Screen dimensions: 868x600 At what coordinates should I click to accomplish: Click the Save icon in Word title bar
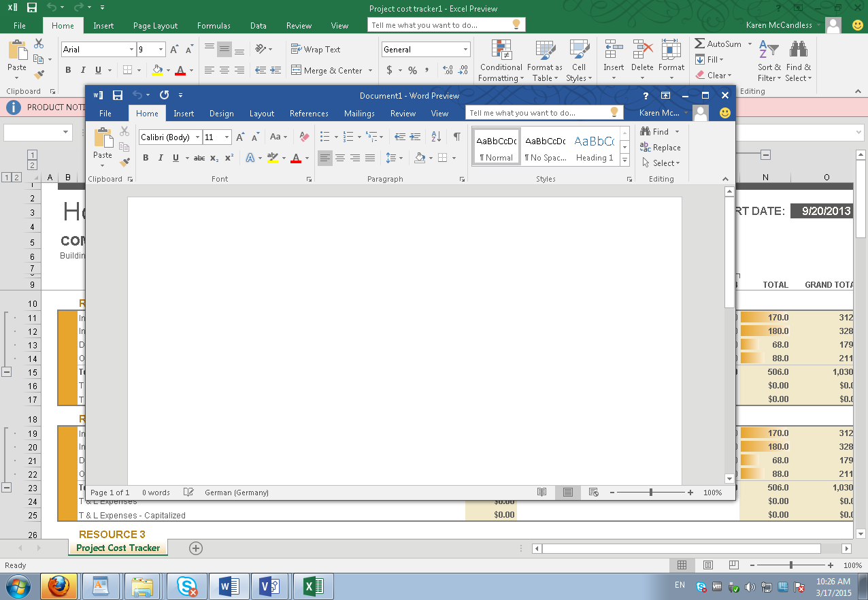(118, 95)
